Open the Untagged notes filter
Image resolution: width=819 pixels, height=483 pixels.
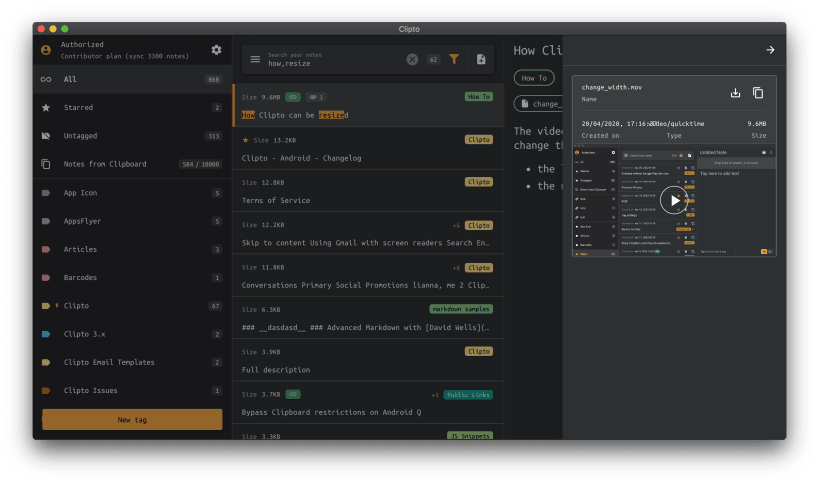(133, 136)
